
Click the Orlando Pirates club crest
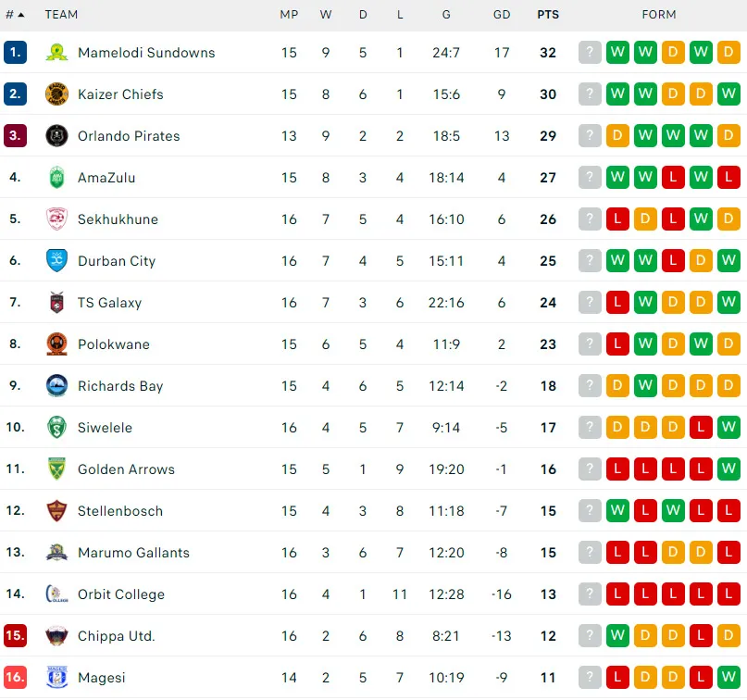click(56, 136)
